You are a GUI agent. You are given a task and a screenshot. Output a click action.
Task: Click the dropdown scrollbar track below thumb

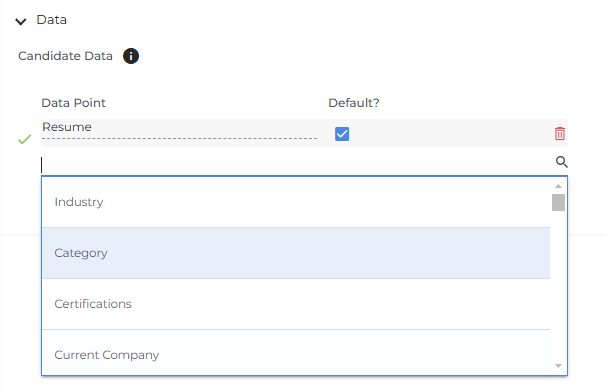(x=558, y=285)
